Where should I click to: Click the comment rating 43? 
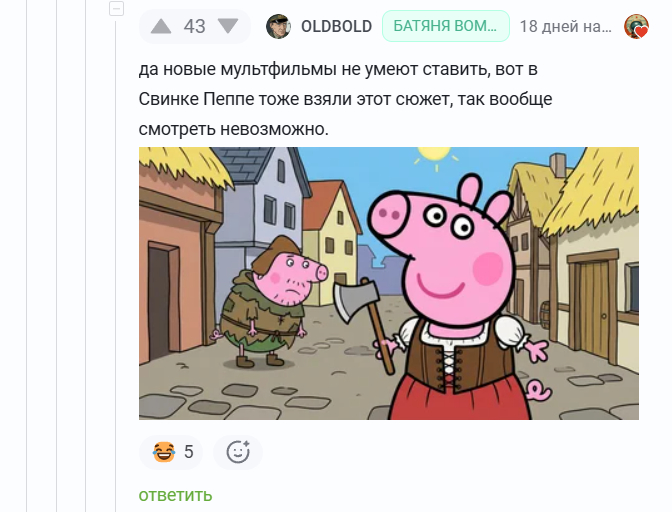point(195,26)
